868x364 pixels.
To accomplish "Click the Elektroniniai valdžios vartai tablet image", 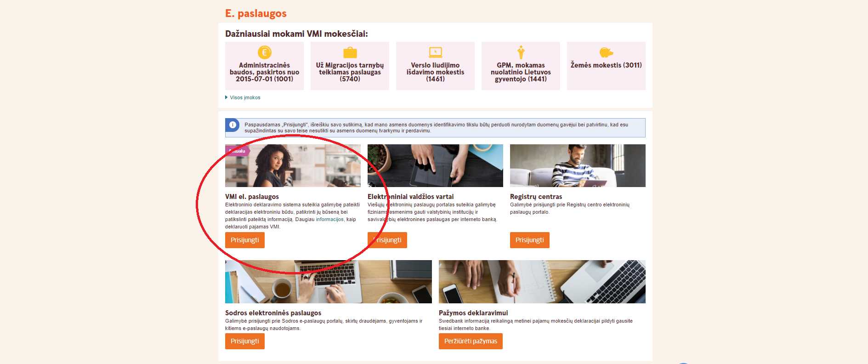I will (435, 165).
